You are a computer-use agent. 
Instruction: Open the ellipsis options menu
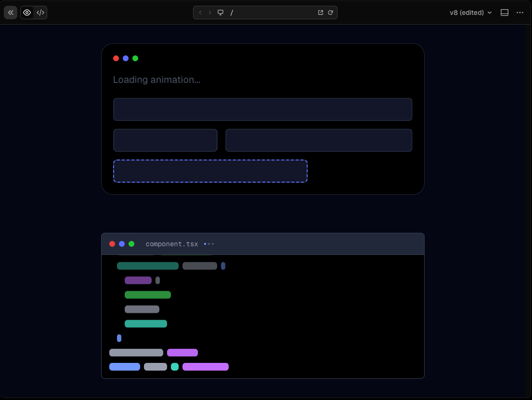click(520, 13)
